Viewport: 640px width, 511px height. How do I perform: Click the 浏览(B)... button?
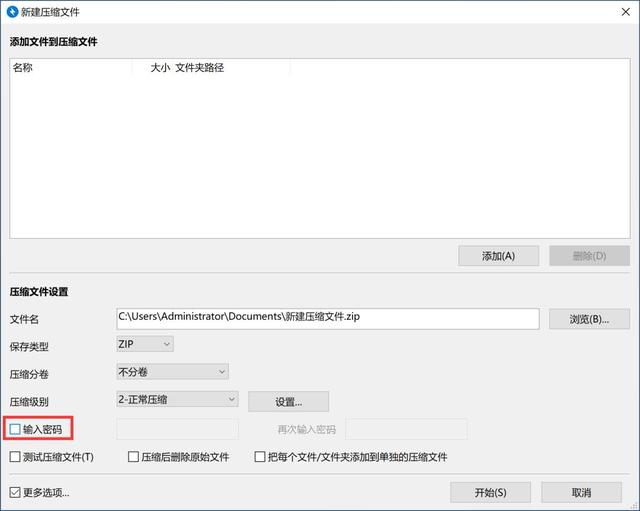pyautogui.click(x=589, y=319)
